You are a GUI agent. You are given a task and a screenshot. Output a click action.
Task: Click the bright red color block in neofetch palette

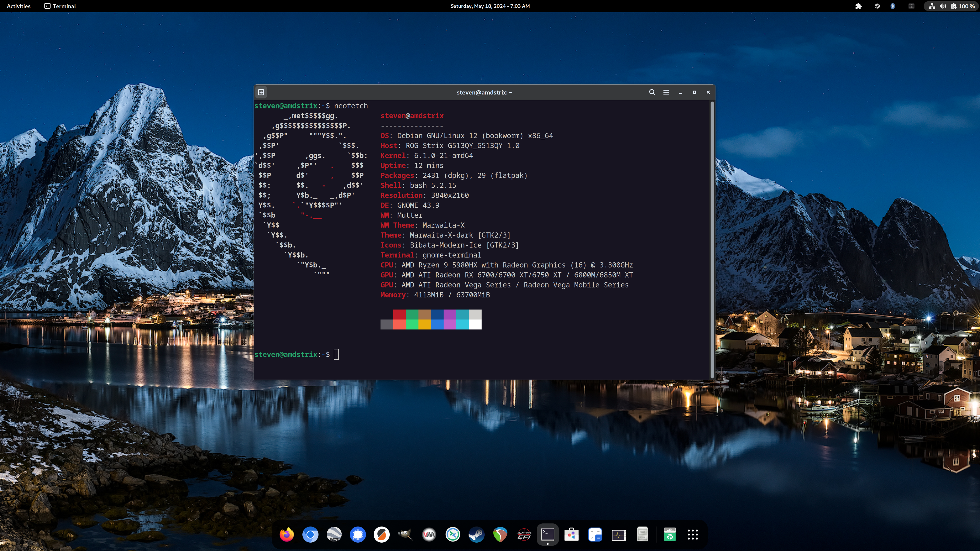(399, 324)
